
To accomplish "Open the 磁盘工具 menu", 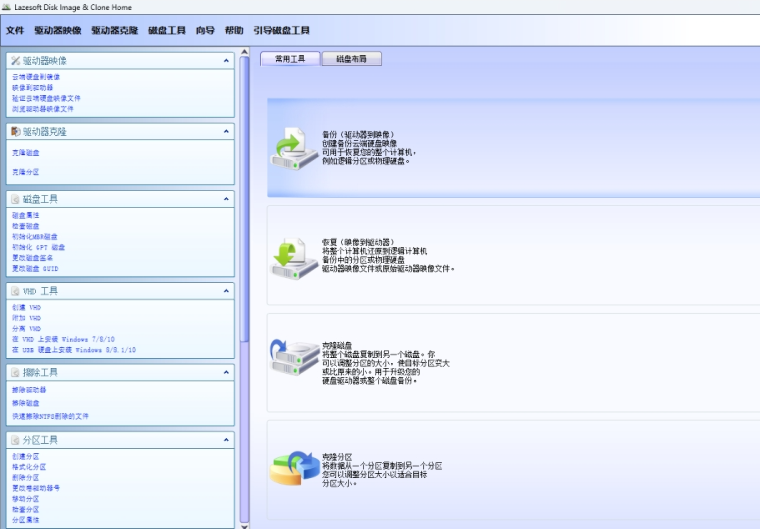I will 167,30.
